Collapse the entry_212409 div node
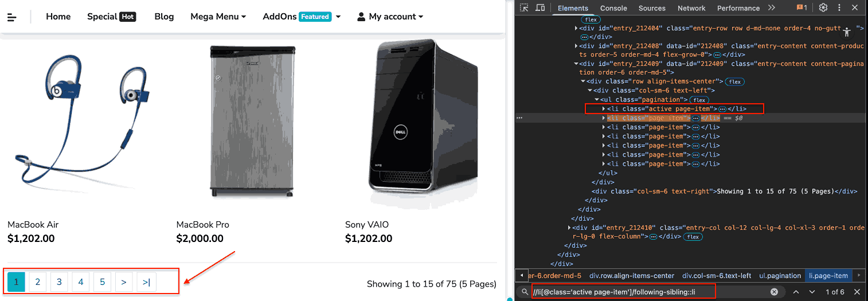868x301 pixels. point(576,64)
